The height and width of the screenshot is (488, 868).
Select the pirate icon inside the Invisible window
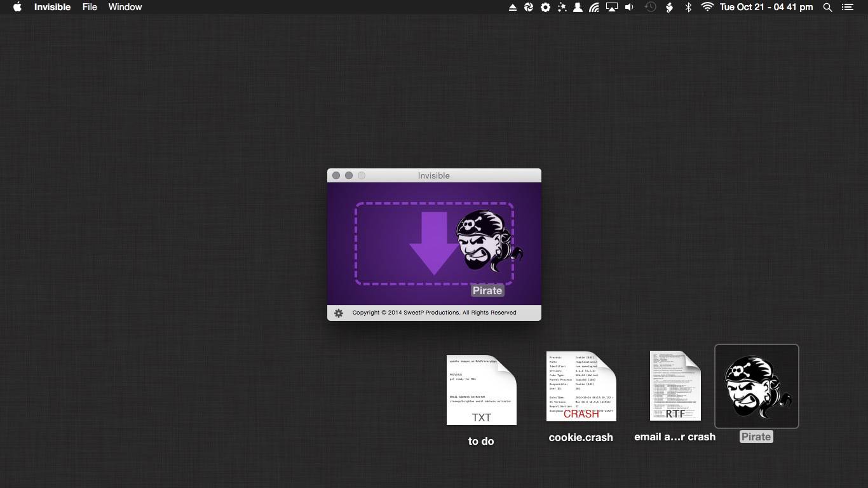489,241
